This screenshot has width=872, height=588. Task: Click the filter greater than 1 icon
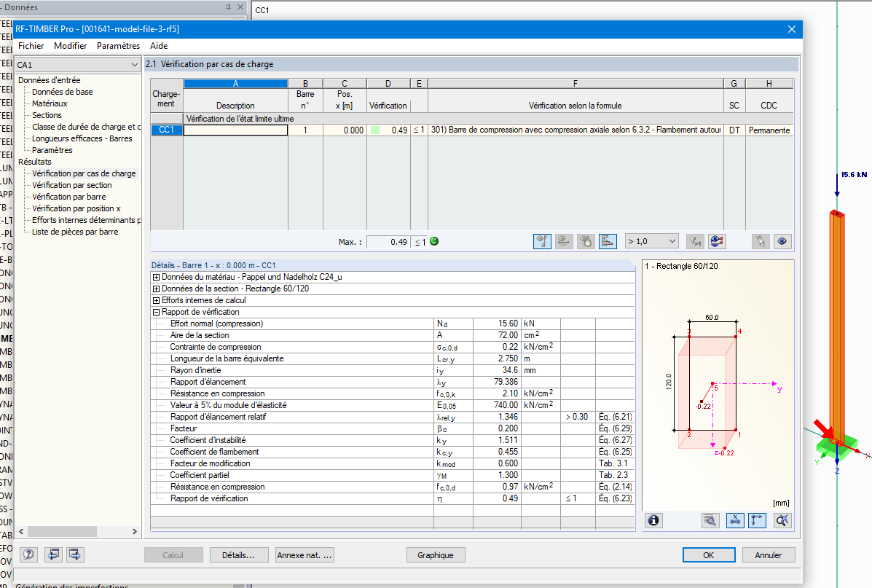pos(695,241)
